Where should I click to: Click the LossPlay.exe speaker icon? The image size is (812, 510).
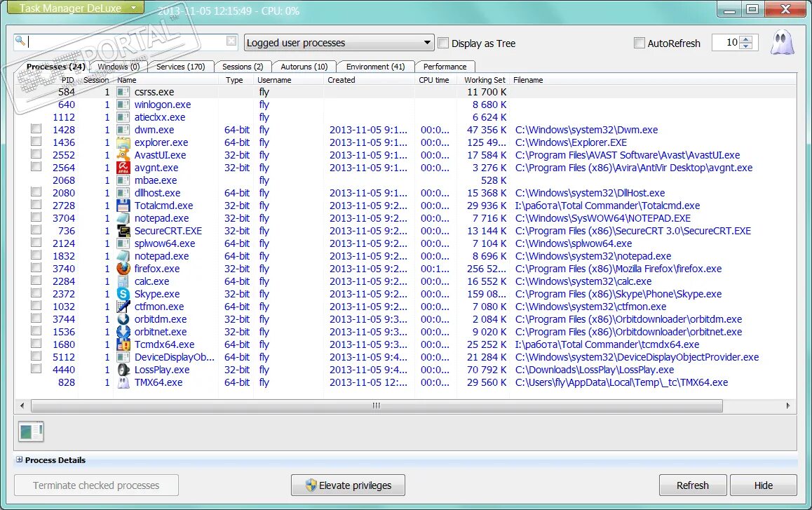point(123,370)
